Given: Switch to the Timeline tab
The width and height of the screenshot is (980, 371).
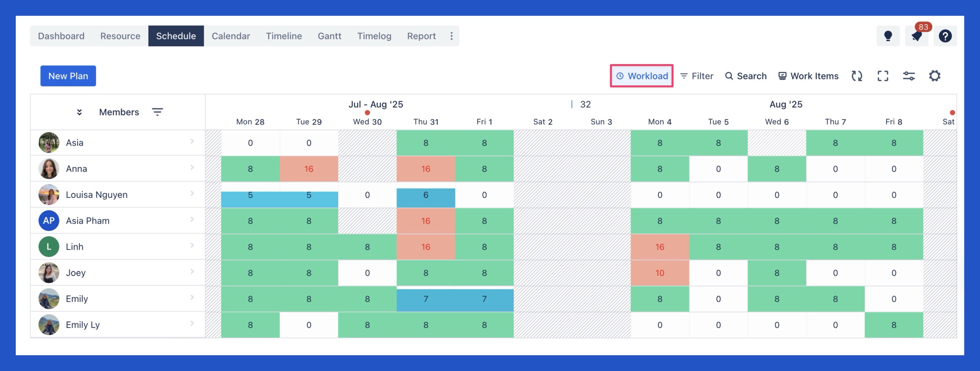Looking at the screenshot, I should (284, 36).
